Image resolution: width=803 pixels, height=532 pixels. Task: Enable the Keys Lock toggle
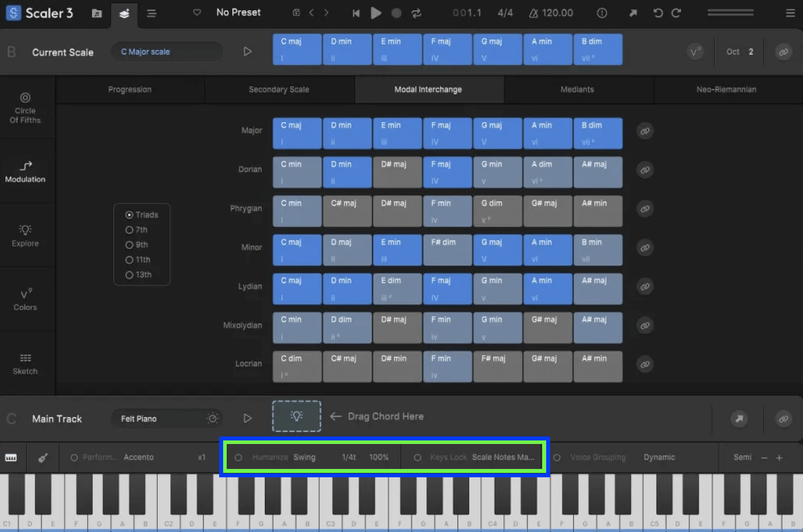pos(417,457)
